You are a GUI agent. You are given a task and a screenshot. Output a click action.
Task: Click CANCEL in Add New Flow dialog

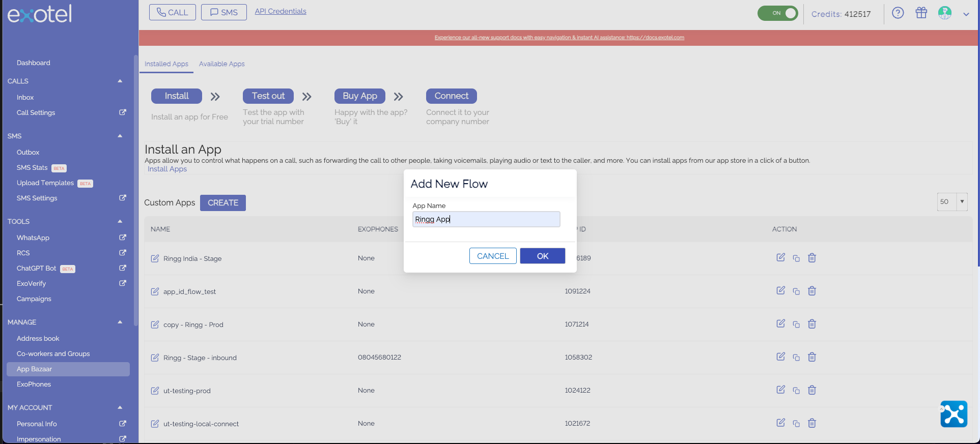click(493, 256)
